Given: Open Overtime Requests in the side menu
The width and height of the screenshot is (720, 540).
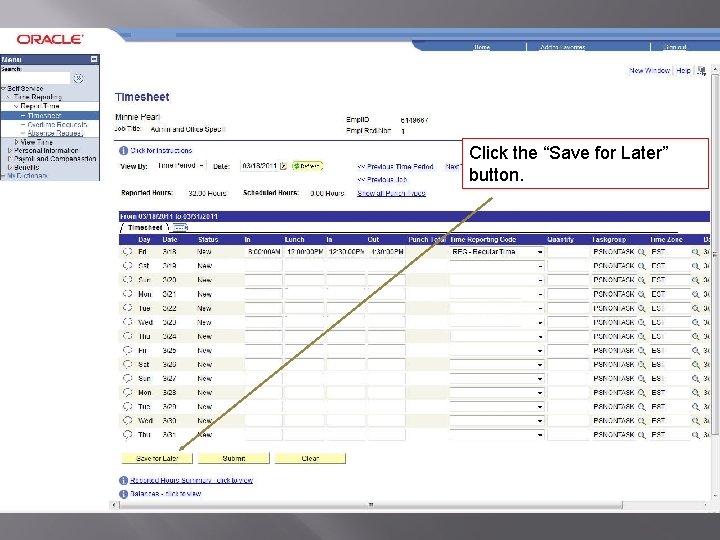Looking at the screenshot, I should [57, 124].
